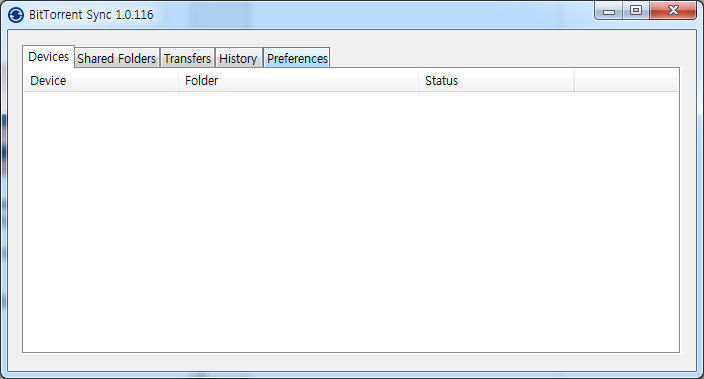Open the Preferences tab

tap(297, 58)
